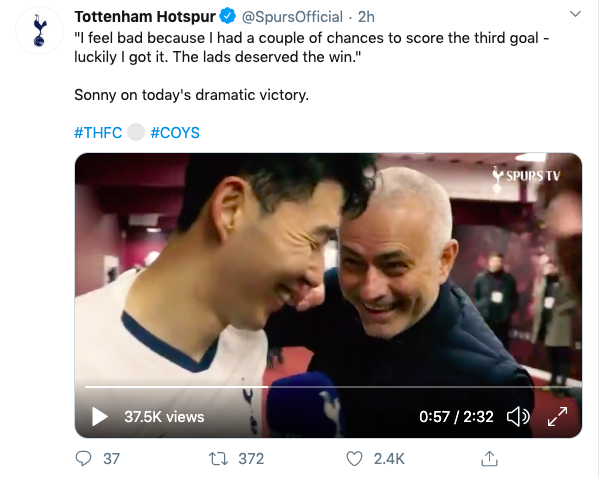
Task: Open the #THFC hashtag
Action: tap(98, 133)
